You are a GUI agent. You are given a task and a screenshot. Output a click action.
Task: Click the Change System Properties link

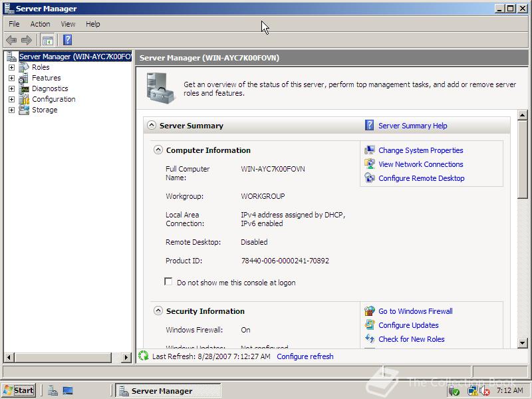421,150
